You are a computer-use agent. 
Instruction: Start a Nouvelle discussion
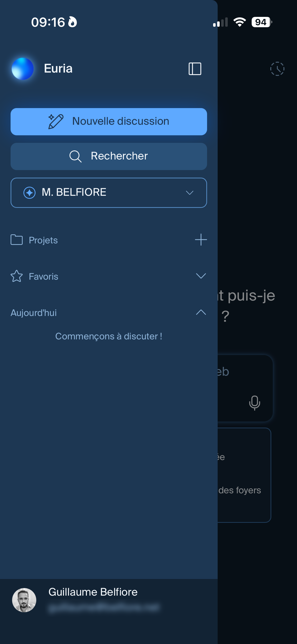tap(109, 121)
